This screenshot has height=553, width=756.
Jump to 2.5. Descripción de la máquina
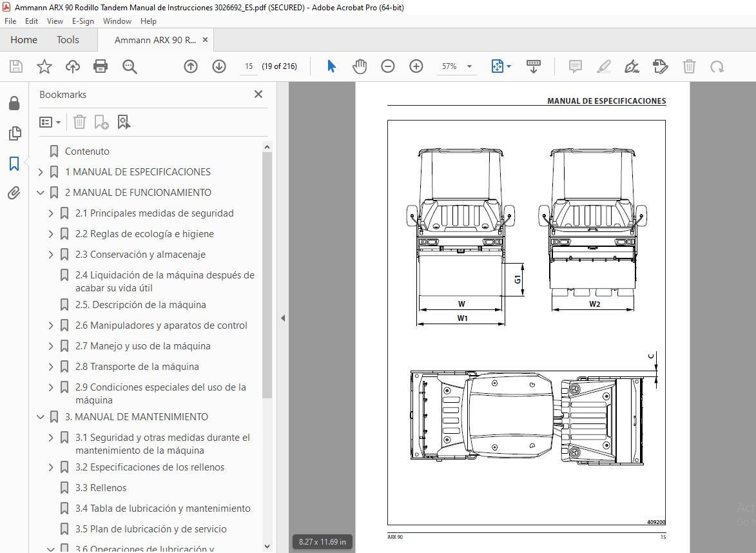(141, 306)
